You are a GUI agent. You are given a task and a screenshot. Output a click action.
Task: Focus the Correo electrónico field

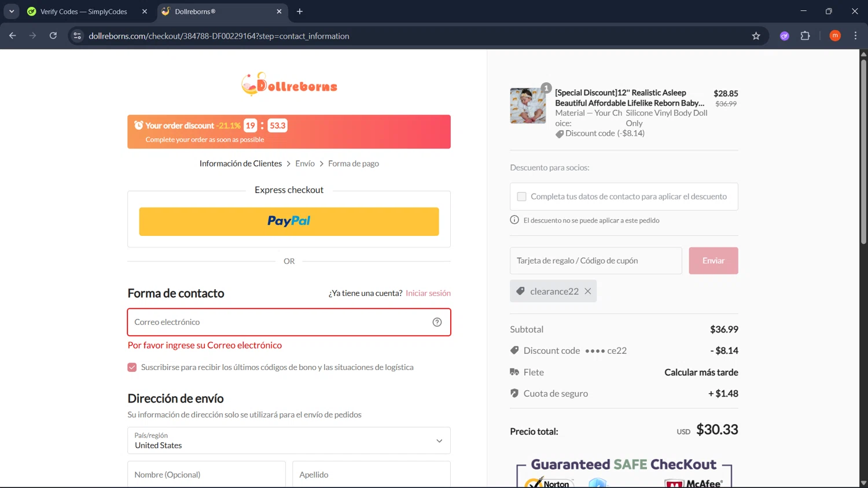click(289, 322)
